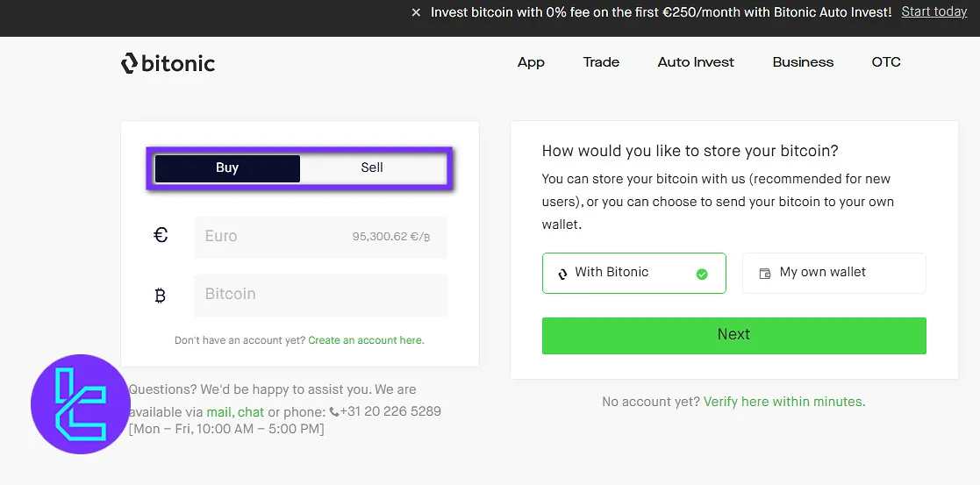The width and height of the screenshot is (980, 485).
Task: Dismiss the Auto Invest promo banner
Action: 416,13
